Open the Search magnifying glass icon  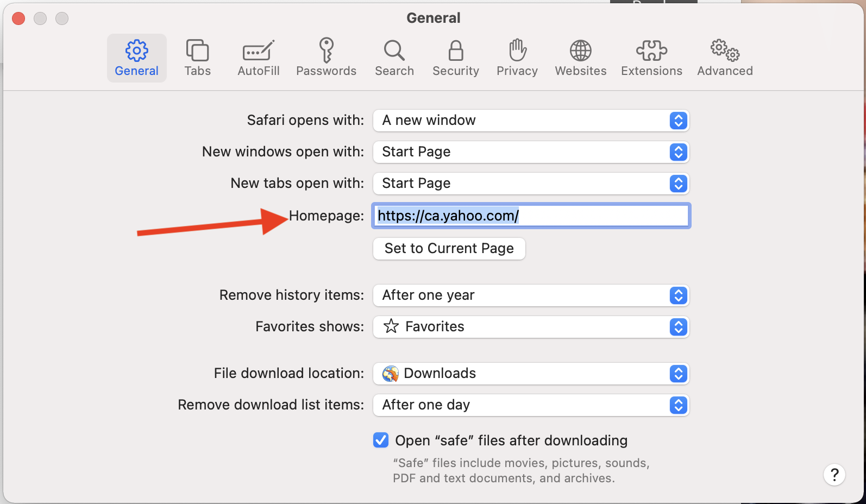(x=394, y=51)
